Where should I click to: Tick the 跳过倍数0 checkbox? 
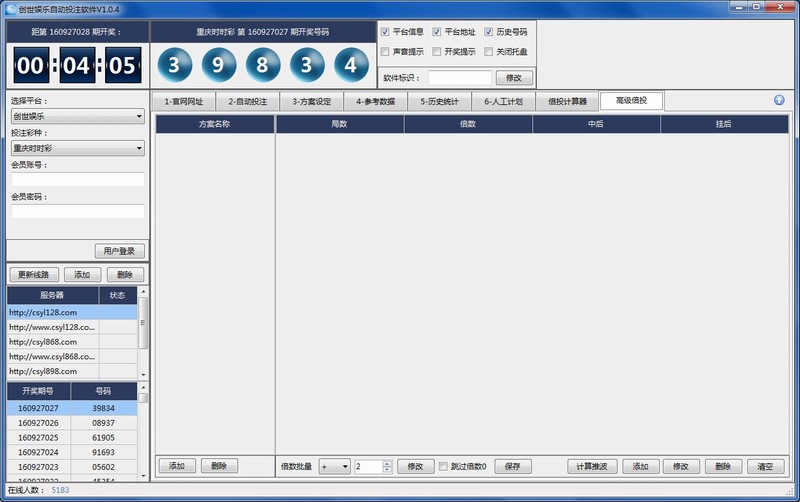point(444,466)
